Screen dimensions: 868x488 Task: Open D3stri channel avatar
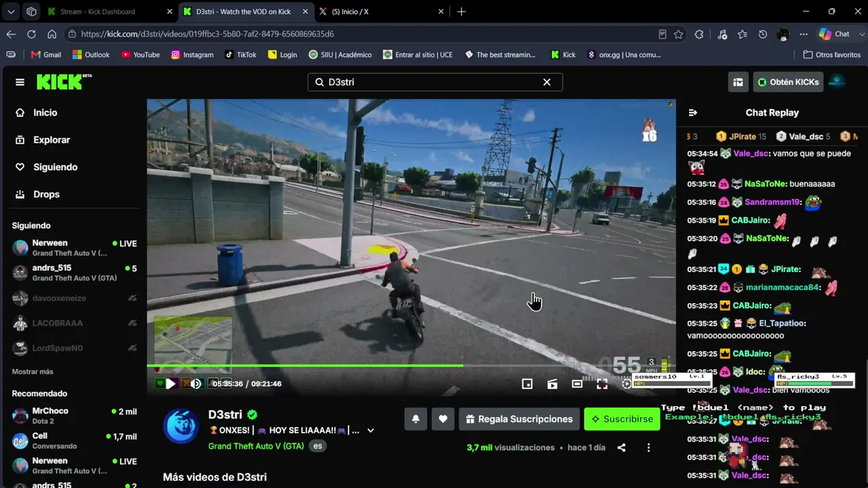[x=181, y=427]
